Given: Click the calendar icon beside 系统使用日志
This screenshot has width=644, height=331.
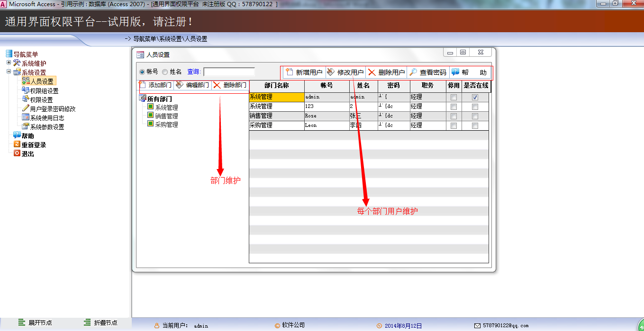Looking at the screenshot, I should [26, 117].
